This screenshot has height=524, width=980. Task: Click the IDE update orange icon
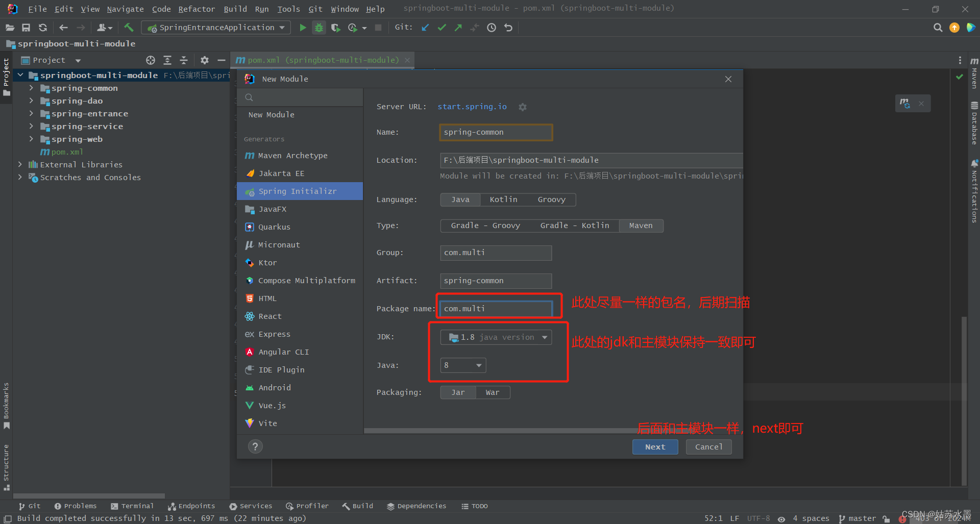954,28
